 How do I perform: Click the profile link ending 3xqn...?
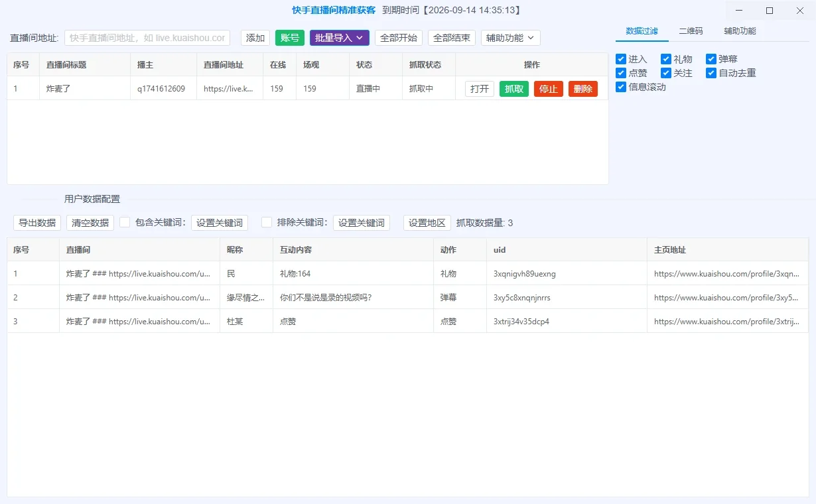(726, 273)
